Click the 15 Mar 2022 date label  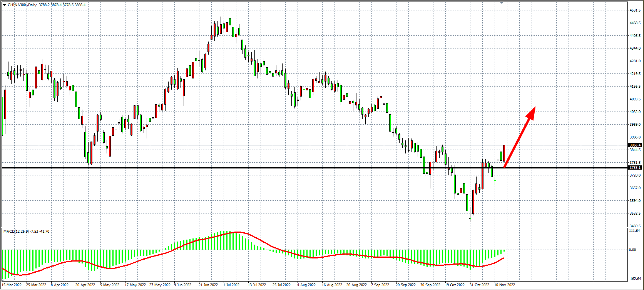pos(12,285)
